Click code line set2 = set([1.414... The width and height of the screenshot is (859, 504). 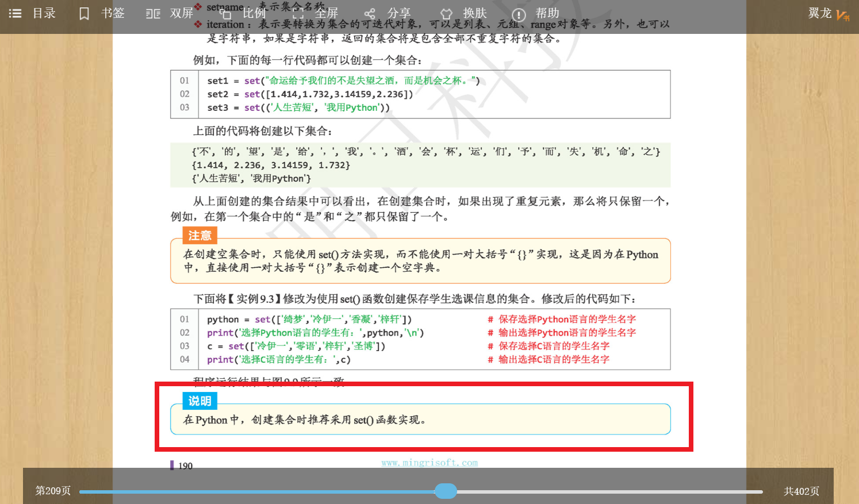pyautogui.click(x=310, y=94)
